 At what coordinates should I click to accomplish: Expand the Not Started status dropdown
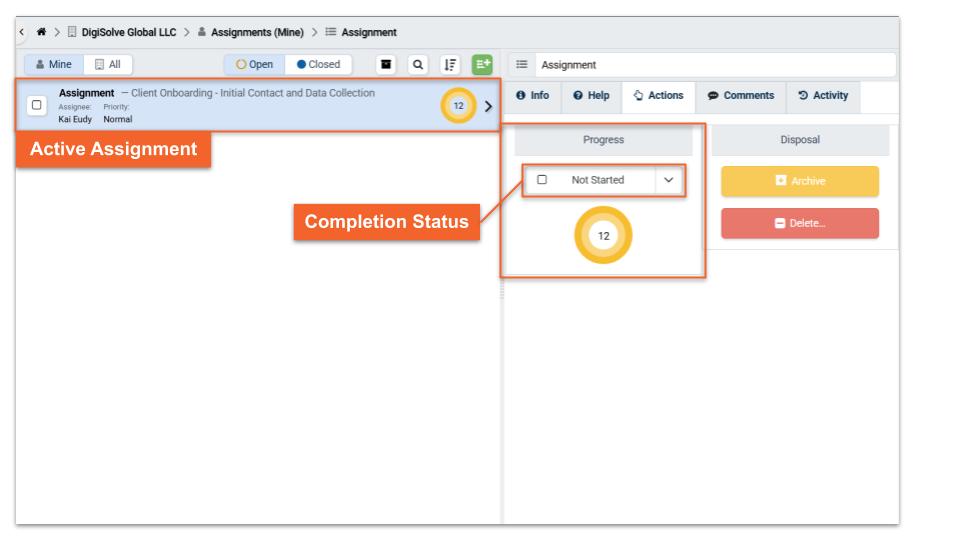click(668, 180)
